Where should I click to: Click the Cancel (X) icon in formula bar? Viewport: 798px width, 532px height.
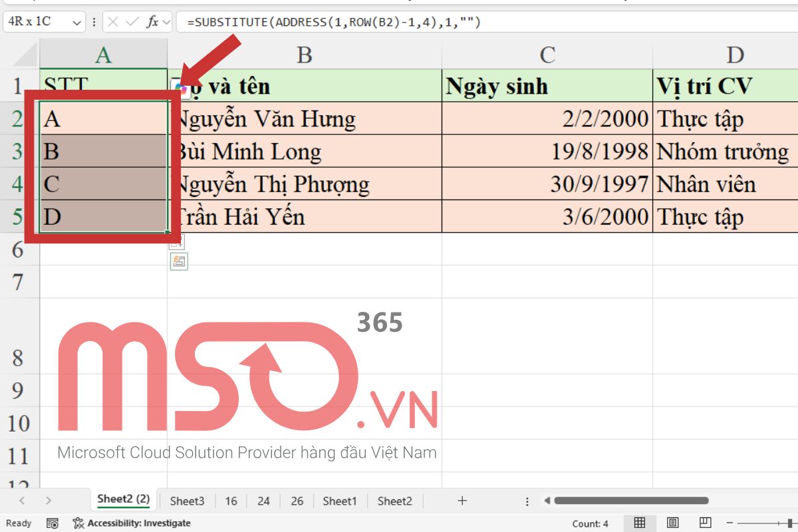pos(113,22)
